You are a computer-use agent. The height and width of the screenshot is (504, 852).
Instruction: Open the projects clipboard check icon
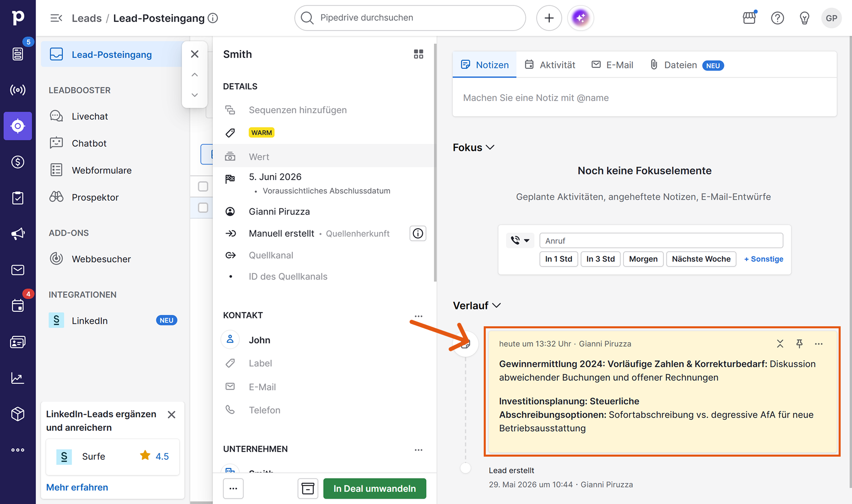(18, 198)
